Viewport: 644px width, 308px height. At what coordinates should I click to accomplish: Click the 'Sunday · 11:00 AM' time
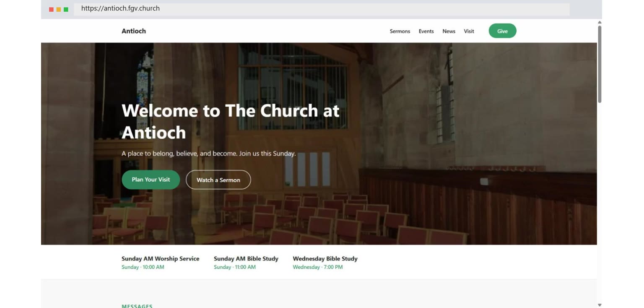235,267
